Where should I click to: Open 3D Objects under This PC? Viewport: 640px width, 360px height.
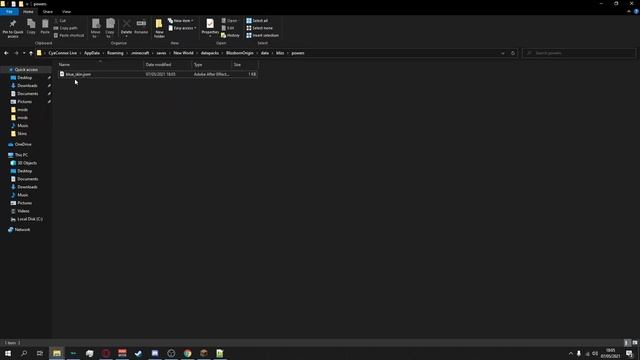27,163
